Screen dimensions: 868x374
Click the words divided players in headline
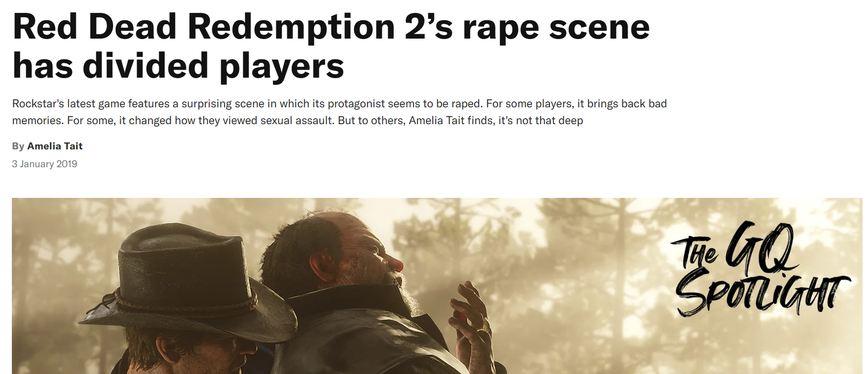point(213,66)
